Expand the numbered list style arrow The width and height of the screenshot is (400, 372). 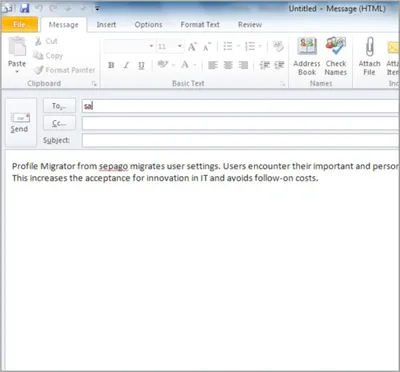pyautogui.click(x=260, y=46)
